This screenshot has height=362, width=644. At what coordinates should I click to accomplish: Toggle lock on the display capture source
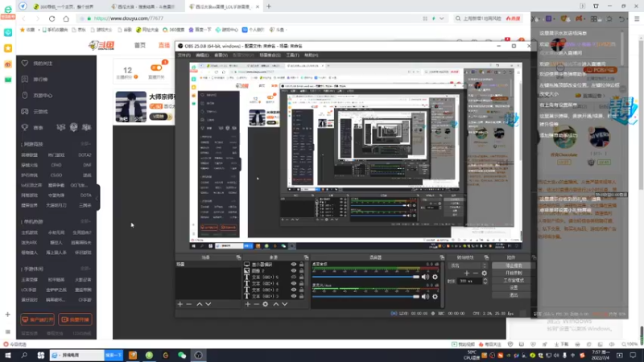pos(302,265)
